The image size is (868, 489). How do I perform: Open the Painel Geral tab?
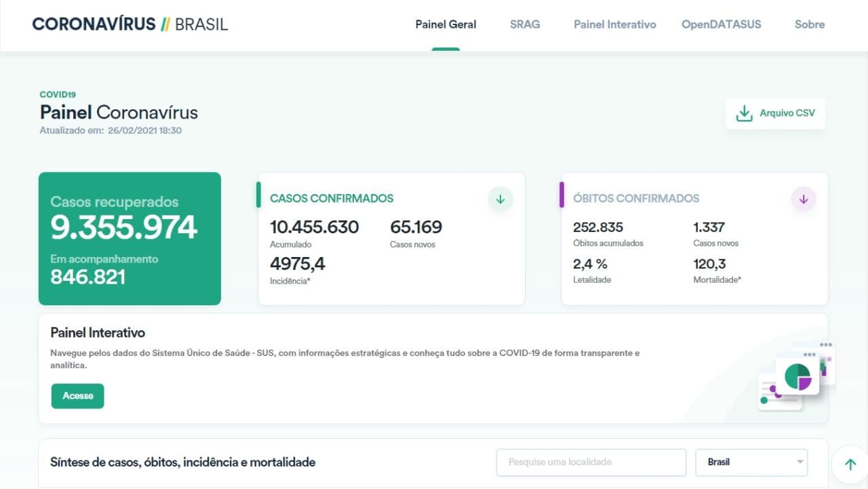coord(446,24)
